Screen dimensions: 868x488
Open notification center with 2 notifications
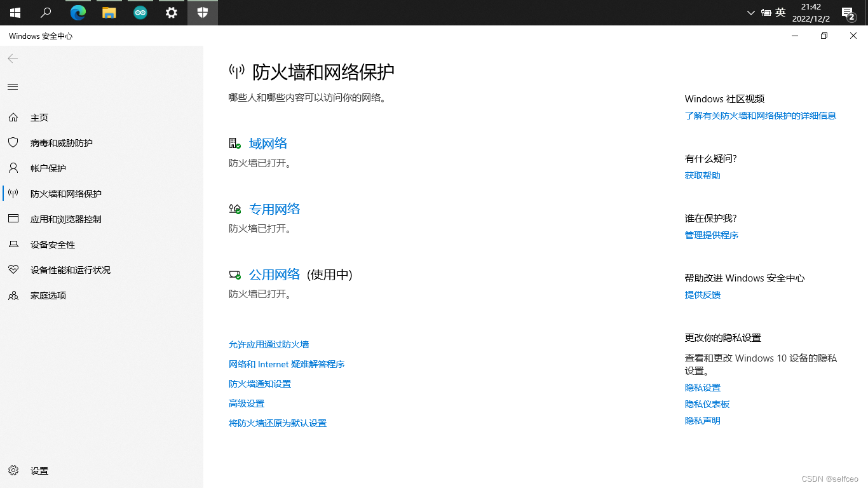point(848,13)
